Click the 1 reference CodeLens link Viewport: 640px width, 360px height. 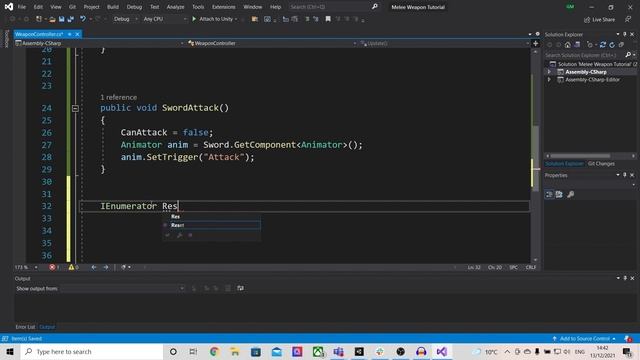tap(118, 98)
